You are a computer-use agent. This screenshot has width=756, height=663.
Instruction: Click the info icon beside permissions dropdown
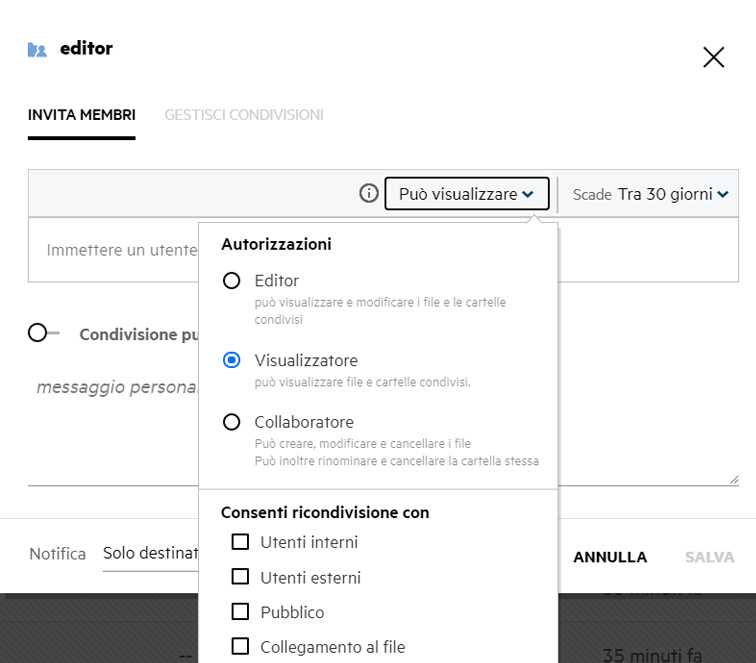coord(369,194)
